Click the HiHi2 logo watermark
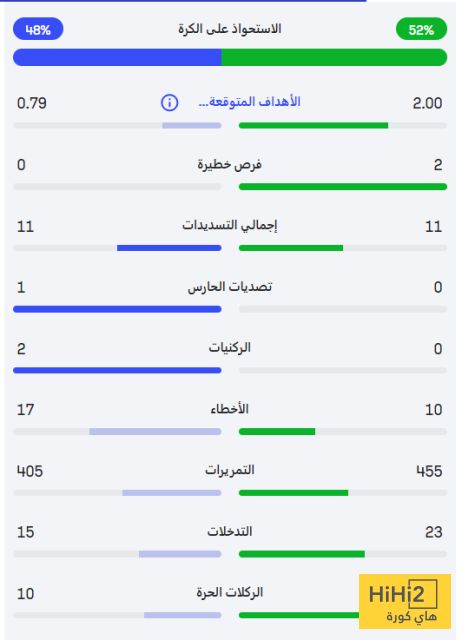Viewport: 462px width, 640px height. pyautogui.click(x=405, y=601)
